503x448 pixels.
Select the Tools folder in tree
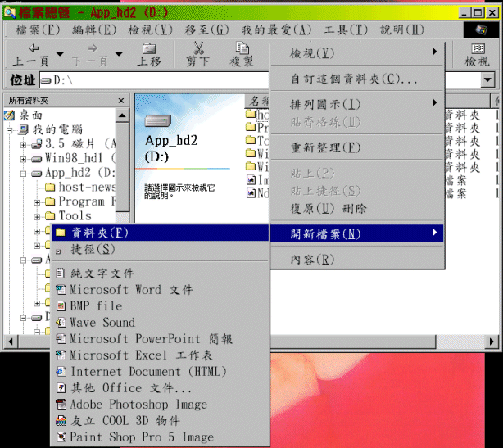pos(75,216)
